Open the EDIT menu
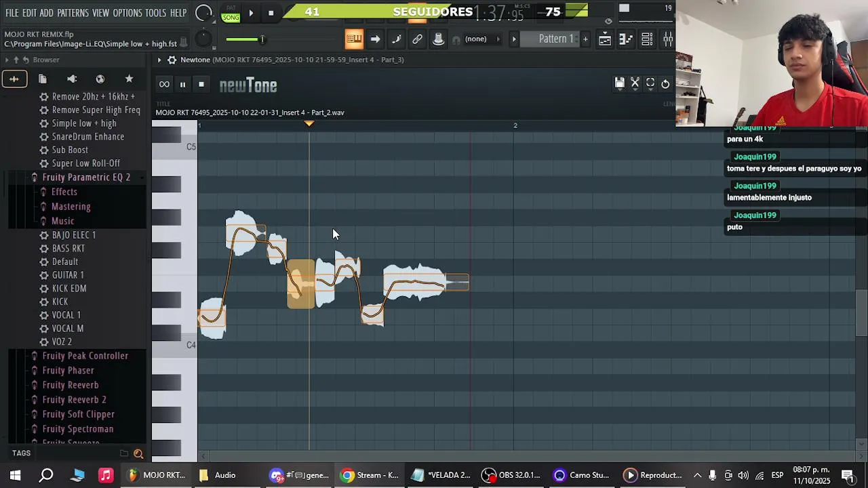 [x=29, y=13]
